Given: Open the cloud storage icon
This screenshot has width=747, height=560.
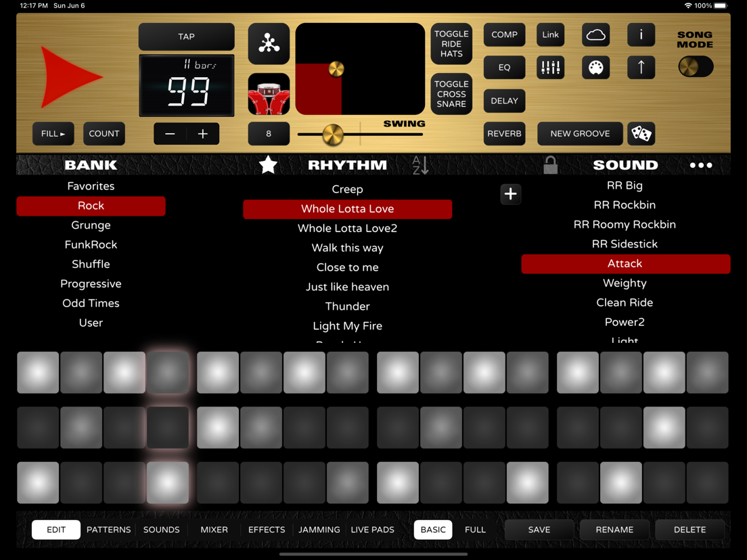Looking at the screenshot, I should click(x=595, y=34).
